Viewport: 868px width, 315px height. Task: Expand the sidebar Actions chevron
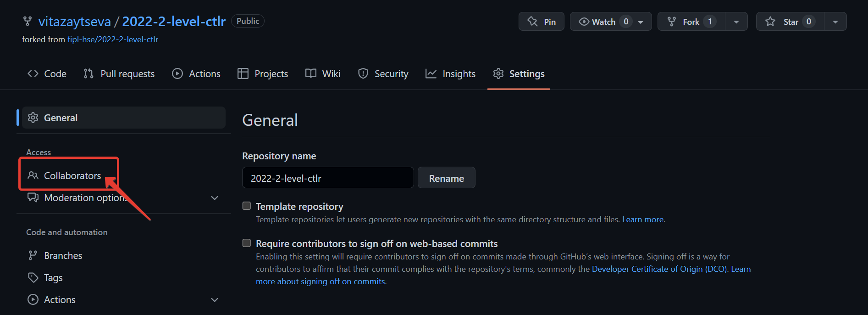215,300
